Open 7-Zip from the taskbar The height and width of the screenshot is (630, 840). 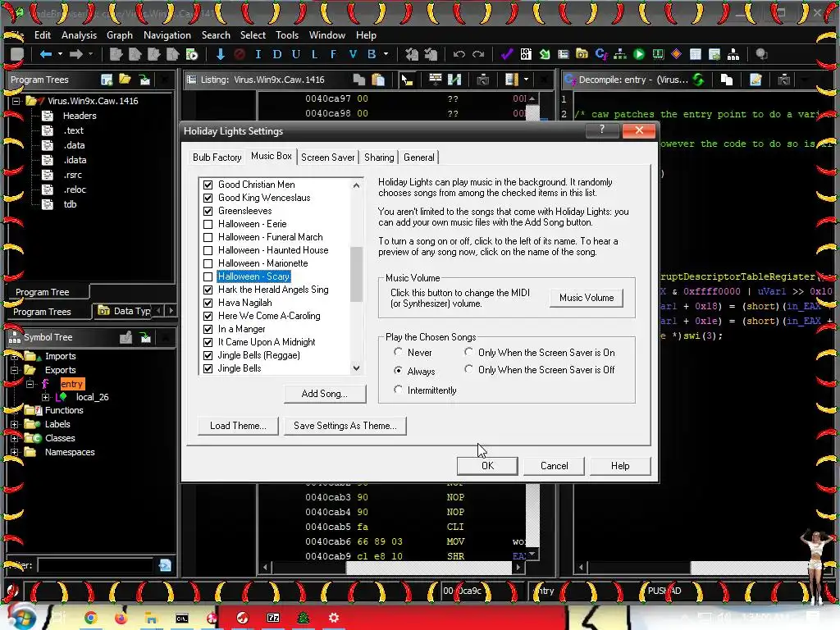coord(273,618)
